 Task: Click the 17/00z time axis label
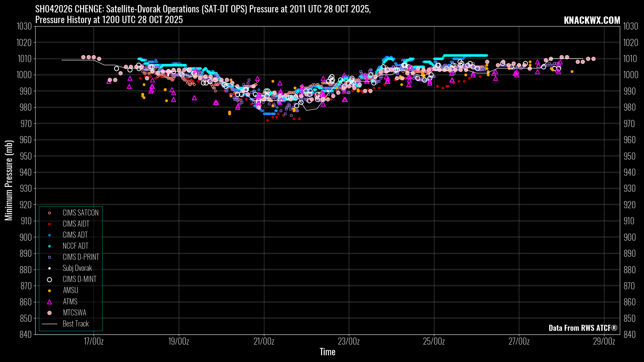coord(94,342)
